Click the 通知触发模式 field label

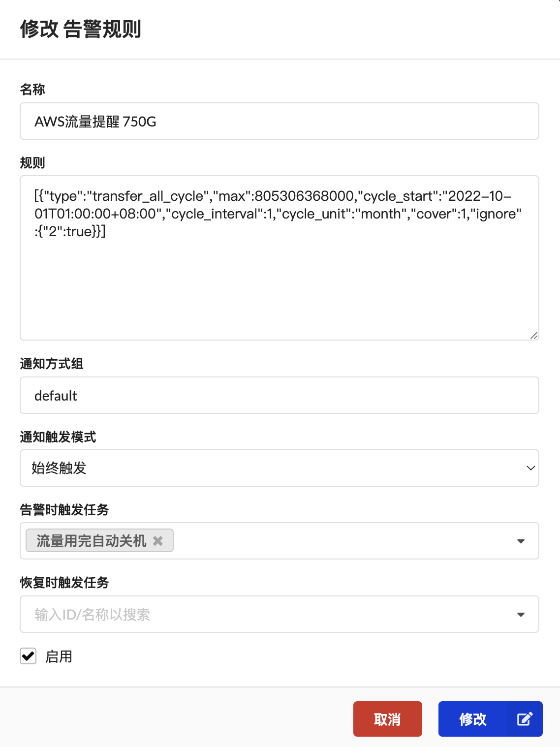tap(58, 436)
